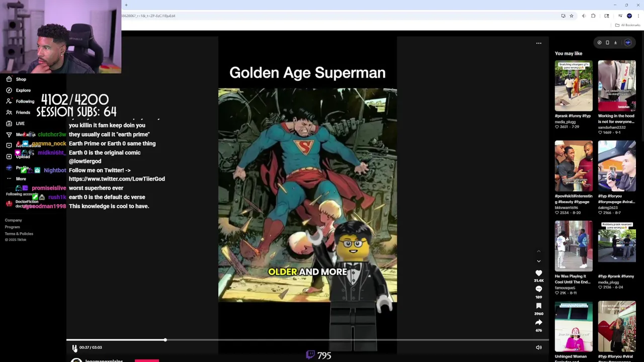Screen dimensions: 644x362
Task: Toggle video volume mute
Action: coord(539,347)
